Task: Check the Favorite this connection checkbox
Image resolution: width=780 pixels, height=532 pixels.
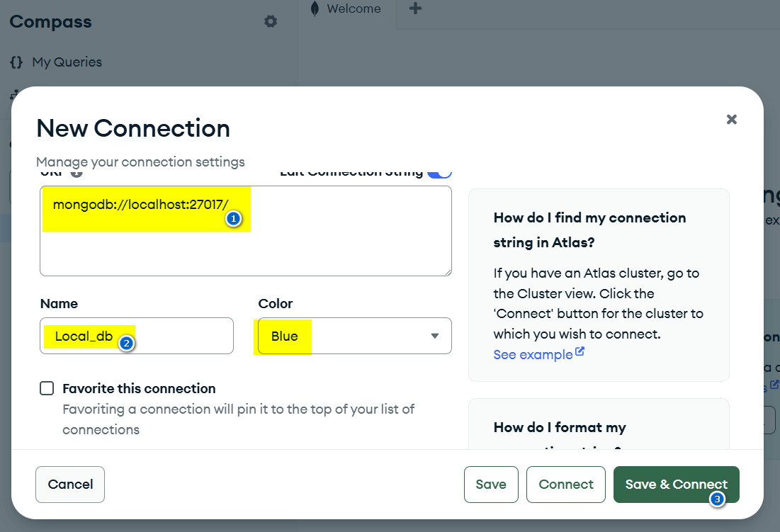Action: [47, 388]
